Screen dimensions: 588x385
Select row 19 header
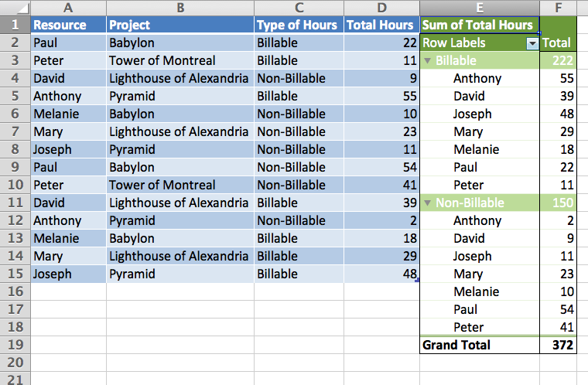[15, 345]
